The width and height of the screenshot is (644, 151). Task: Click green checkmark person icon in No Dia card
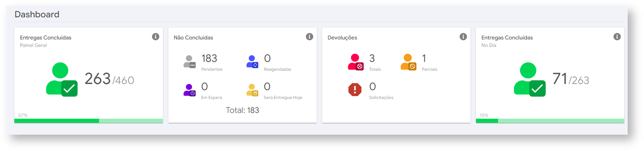pyautogui.click(x=530, y=79)
